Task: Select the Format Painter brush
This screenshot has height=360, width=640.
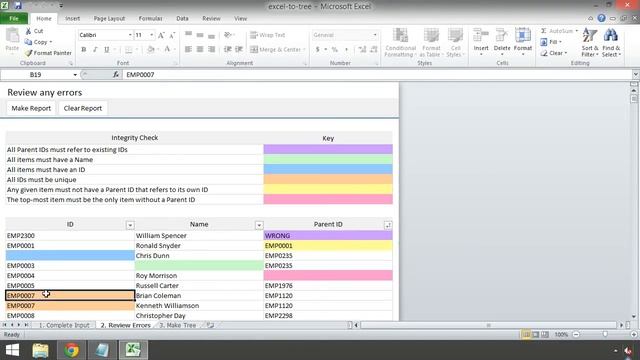Action: tap(28, 53)
